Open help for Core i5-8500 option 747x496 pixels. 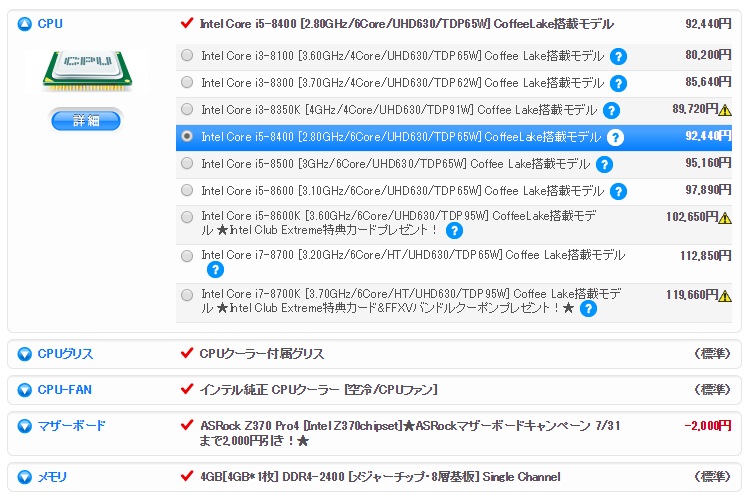[x=604, y=165]
